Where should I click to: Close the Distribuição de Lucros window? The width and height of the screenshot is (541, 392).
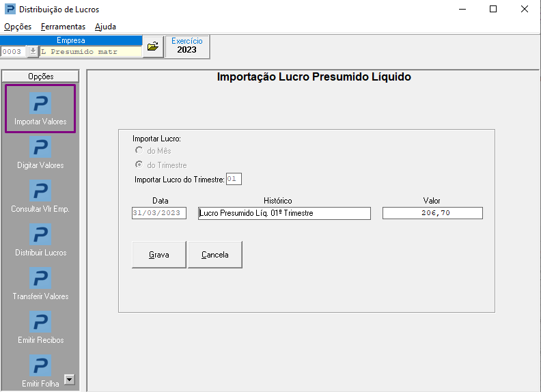[x=525, y=10]
